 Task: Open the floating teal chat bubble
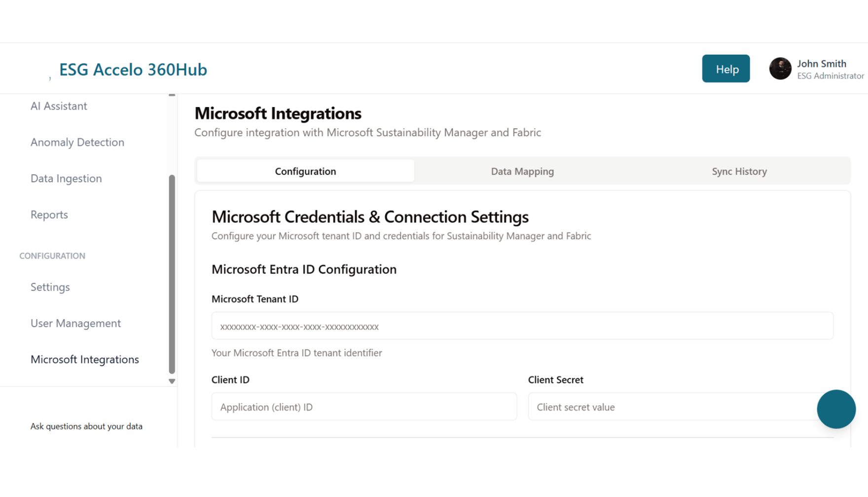pos(836,409)
